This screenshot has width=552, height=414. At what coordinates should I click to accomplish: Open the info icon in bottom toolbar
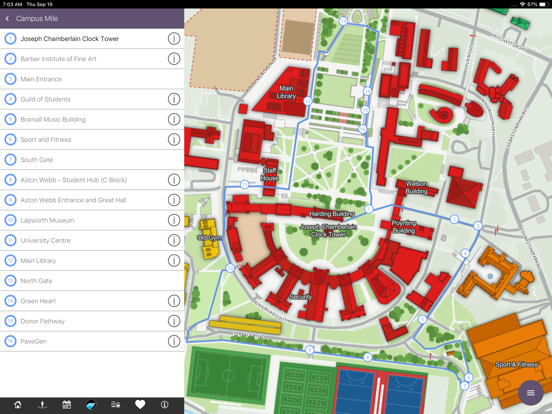164,405
